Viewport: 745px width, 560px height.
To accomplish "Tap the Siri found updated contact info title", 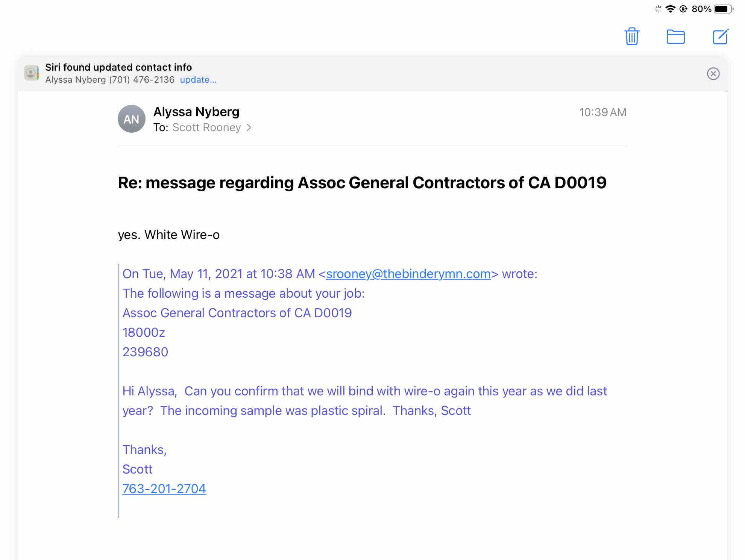I will [x=118, y=67].
